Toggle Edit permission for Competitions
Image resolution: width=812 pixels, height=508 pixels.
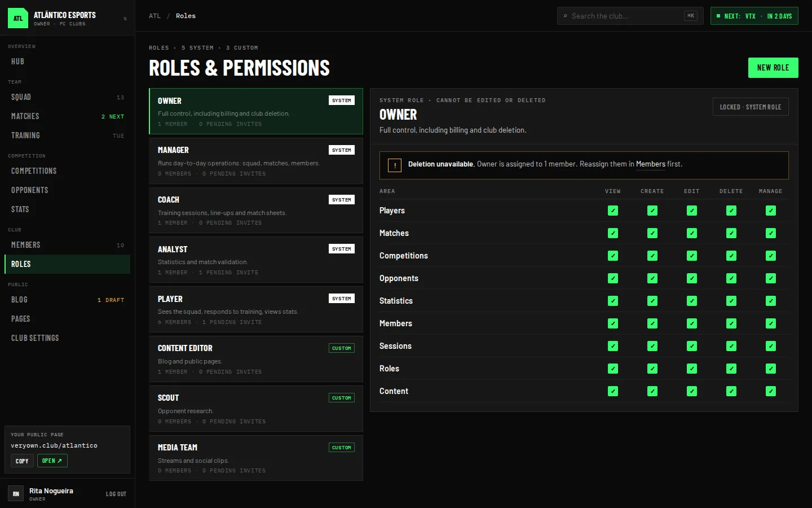pyautogui.click(x=692, y=256)
